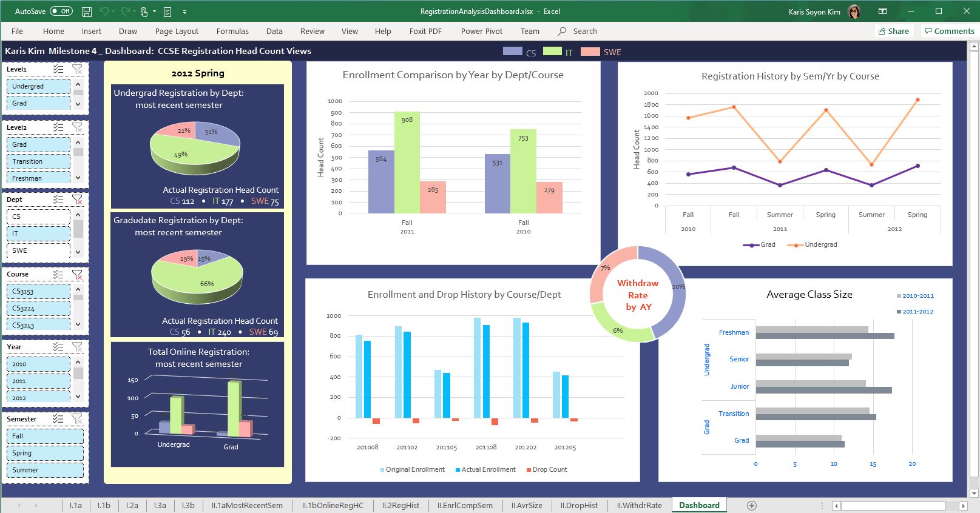Screen dimensions: 980x513
Task: Enable multi-select on the Year slicer
Action: pyautogui.click(x=58, y=347)
